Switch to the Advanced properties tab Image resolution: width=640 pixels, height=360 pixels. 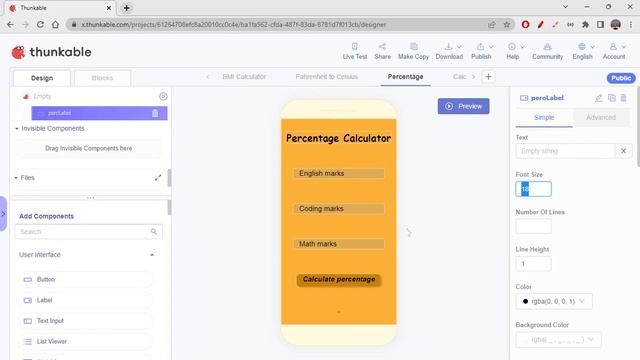pos(601,118)
